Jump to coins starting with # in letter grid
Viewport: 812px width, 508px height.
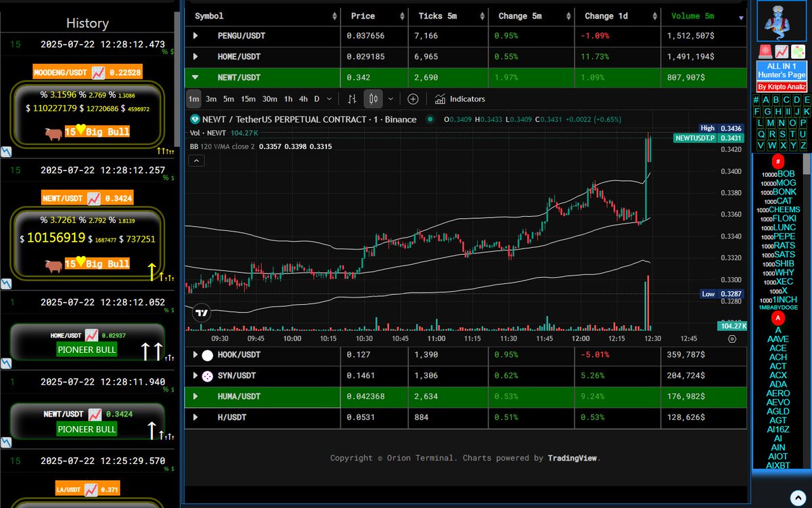pos(757,100)
